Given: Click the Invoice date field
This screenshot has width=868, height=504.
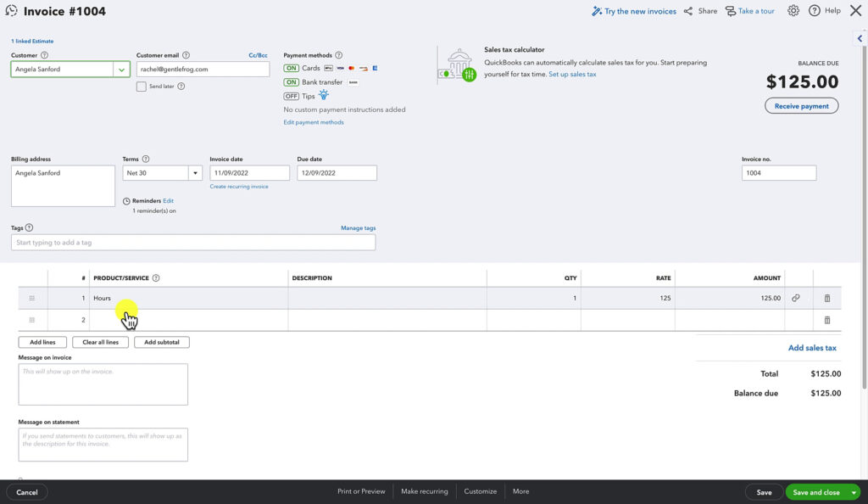Looking at the screenshot, I should [249, 172].
